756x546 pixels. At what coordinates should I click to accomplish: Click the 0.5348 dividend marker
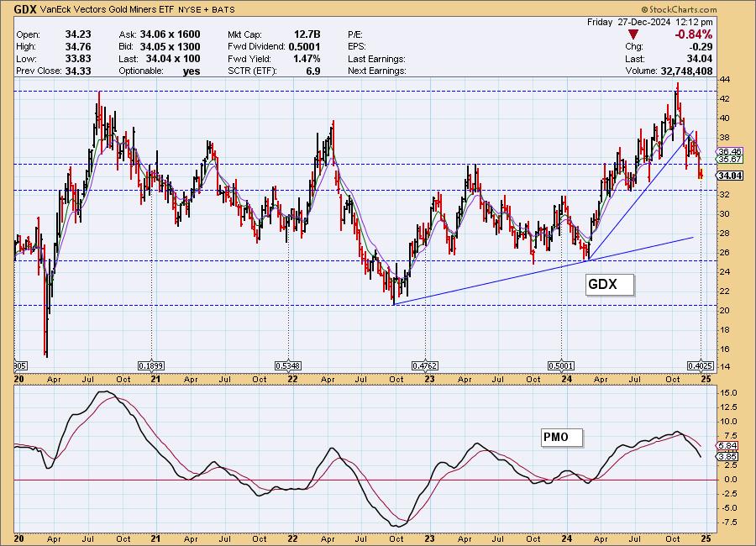click(x=288, y=366)
